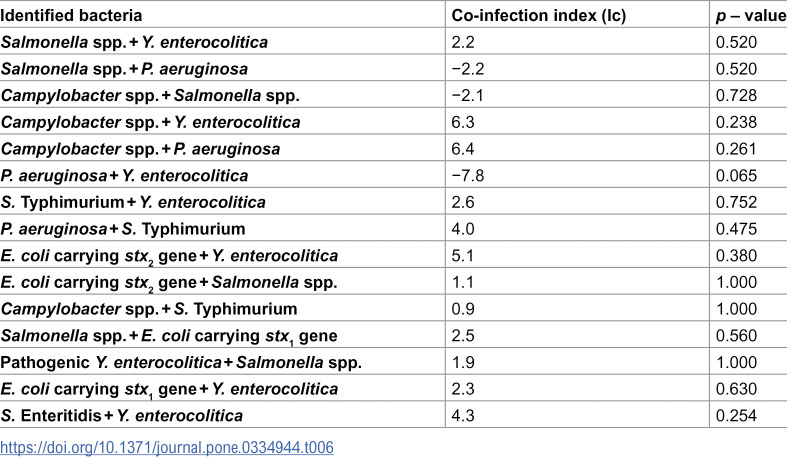Viewport: 787px width, 458px height.
Task: Click the Campylobacter spp. + Salmonella spp. cell
Action: (150, 95)
